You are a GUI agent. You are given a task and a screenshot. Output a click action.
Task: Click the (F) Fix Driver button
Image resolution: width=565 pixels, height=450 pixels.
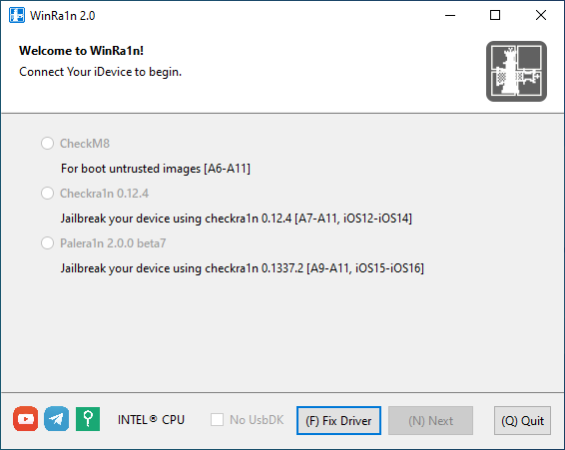[x=338, y=420]
